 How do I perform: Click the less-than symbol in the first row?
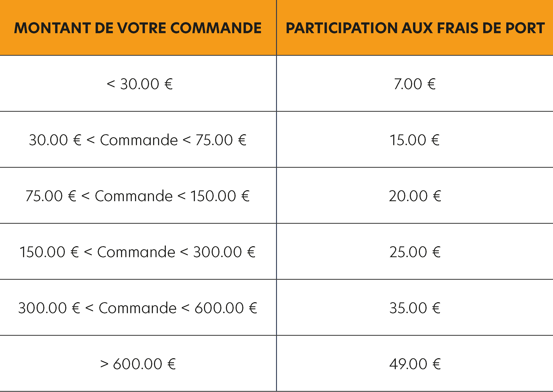(111, 84)
